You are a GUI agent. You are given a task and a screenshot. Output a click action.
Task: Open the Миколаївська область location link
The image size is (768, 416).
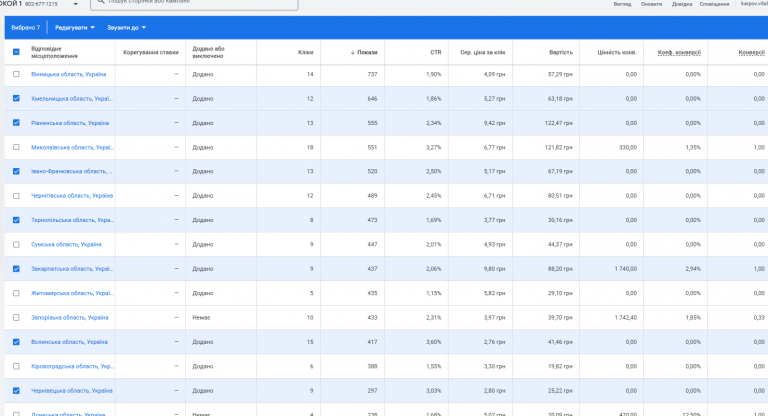(72, 147)
